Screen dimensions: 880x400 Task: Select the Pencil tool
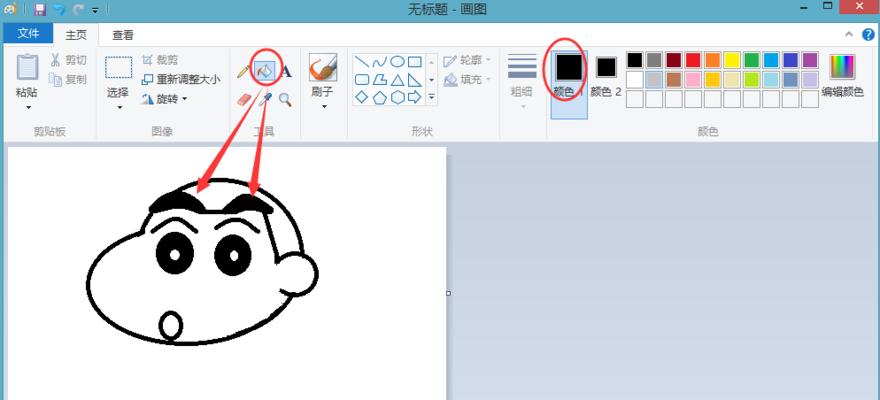243,72
